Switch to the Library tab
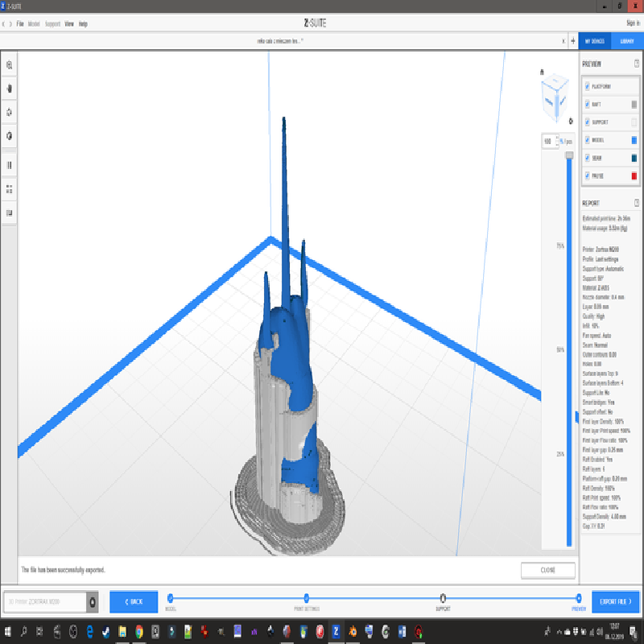Image resolution: width=644 pixels, height=644 pixels. [625, 40]
